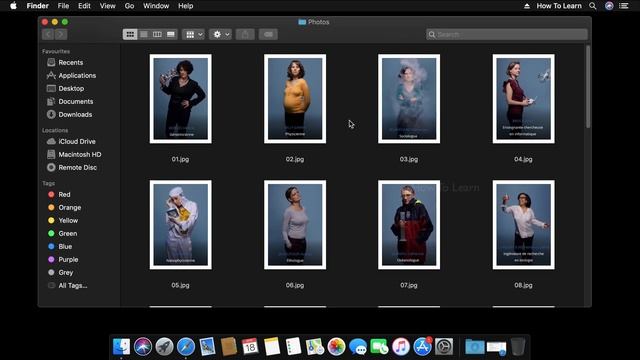
Task: Open Maps from the Dock
Action: [315, 347]
